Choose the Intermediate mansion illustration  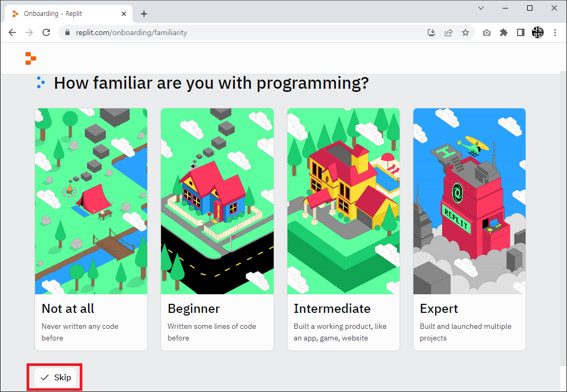(x=343, y=201)
